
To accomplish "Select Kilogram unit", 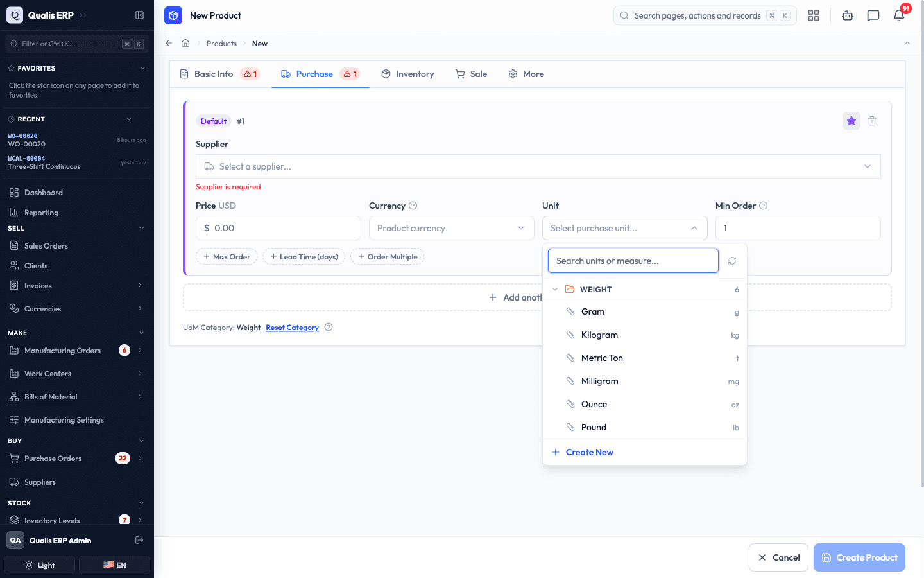I will click(645, 335).
